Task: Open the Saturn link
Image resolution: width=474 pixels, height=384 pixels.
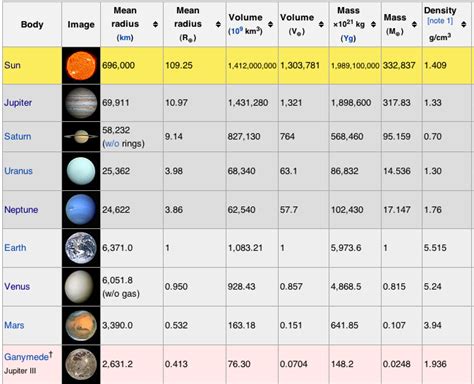Action: (x=18, y=136)
